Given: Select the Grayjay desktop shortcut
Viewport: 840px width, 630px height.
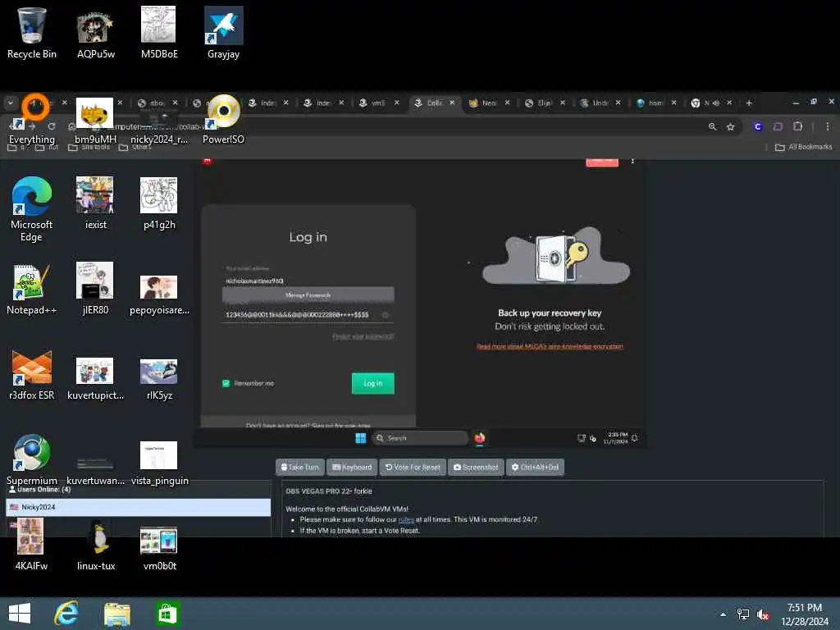Looking at the screenshot, I should (223, 33).
